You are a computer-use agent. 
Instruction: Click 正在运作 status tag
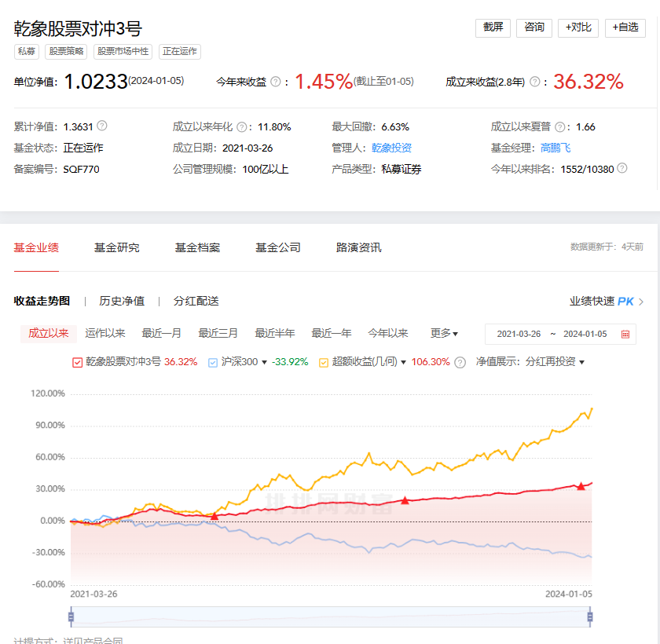(x=180, y=52)
